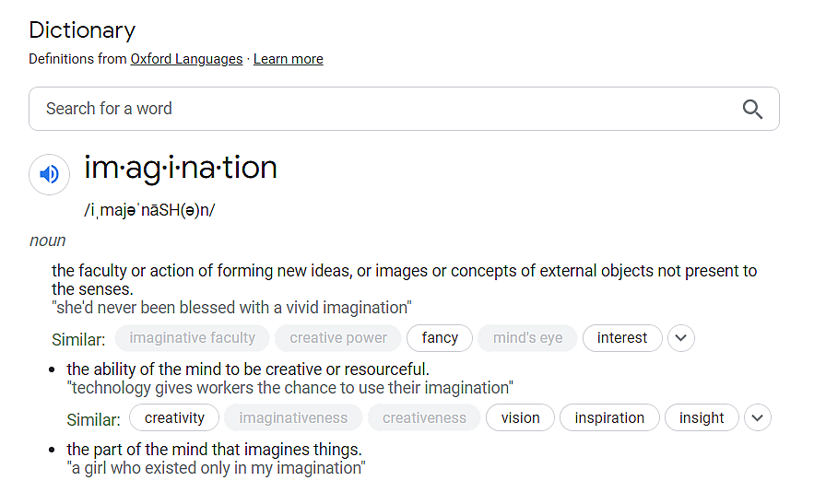Select the 'fancy' synonym chip
The image size is (826, 504).
click(x=440, y=338)
